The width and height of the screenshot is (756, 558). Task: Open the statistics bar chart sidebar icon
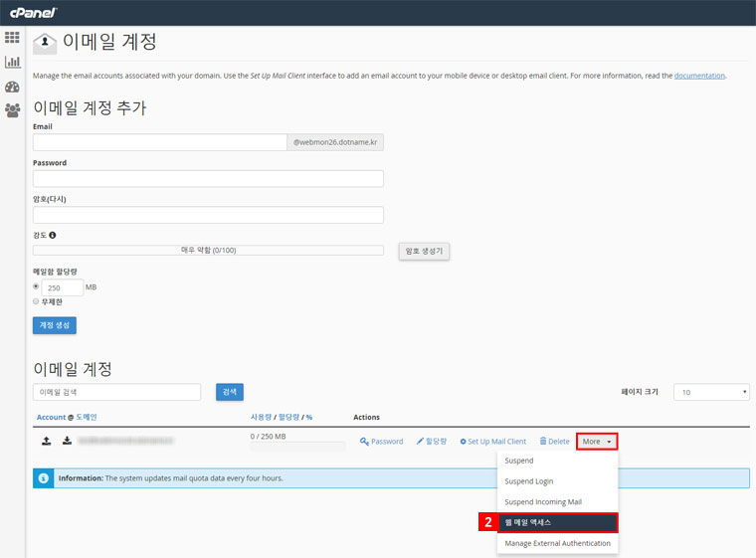(x=12, y=62)
